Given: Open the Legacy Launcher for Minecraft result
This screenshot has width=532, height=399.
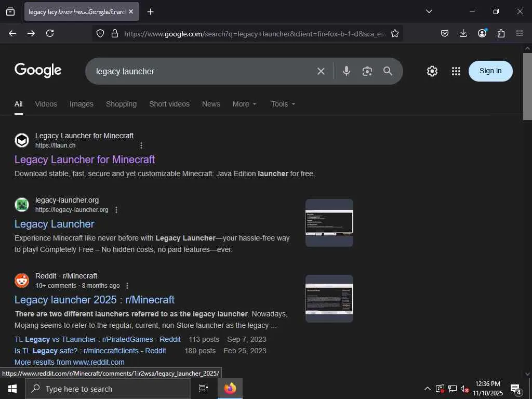Looking at the screenshot, I should pyautogui.click(x=85, y=159).
